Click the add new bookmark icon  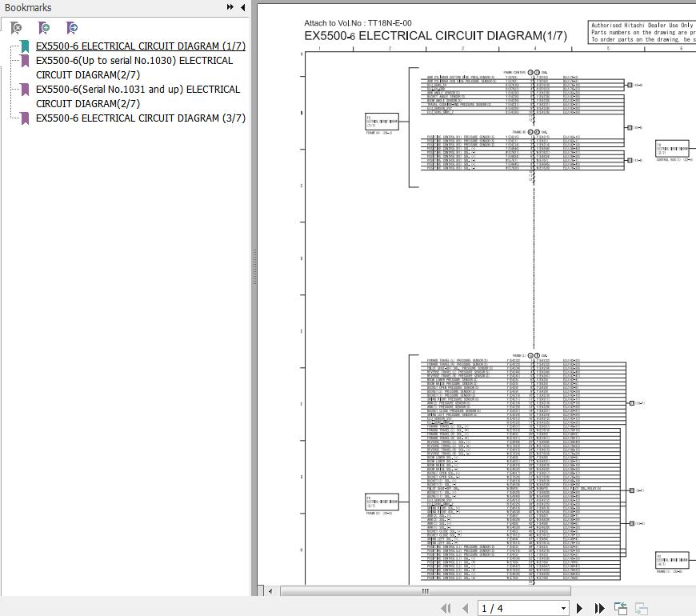44,29
